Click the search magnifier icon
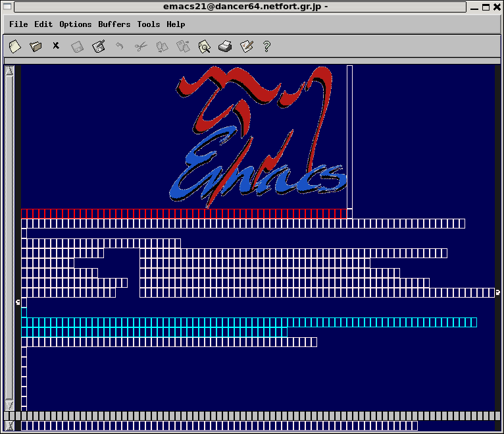The image size is (504, 434). pyautogui.click(x=205, y=47)
